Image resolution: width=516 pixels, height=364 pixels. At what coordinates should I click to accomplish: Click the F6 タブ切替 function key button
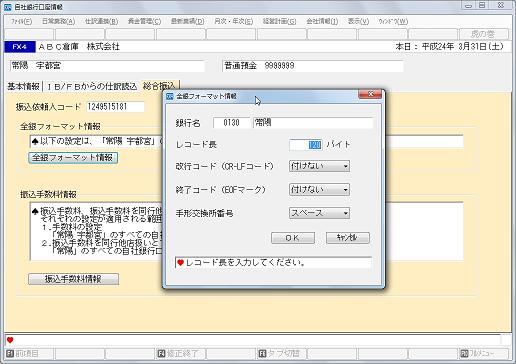coord(282,353)
